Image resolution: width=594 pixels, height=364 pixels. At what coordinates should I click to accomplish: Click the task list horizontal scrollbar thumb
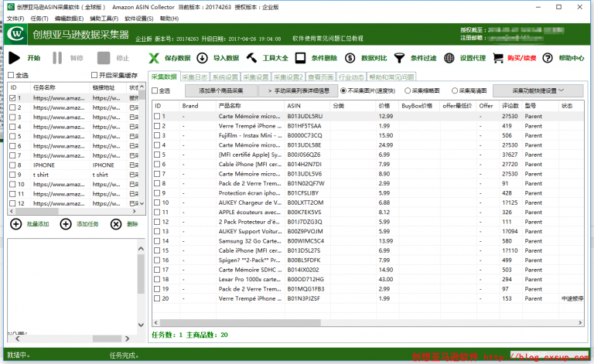click(37, 211)
